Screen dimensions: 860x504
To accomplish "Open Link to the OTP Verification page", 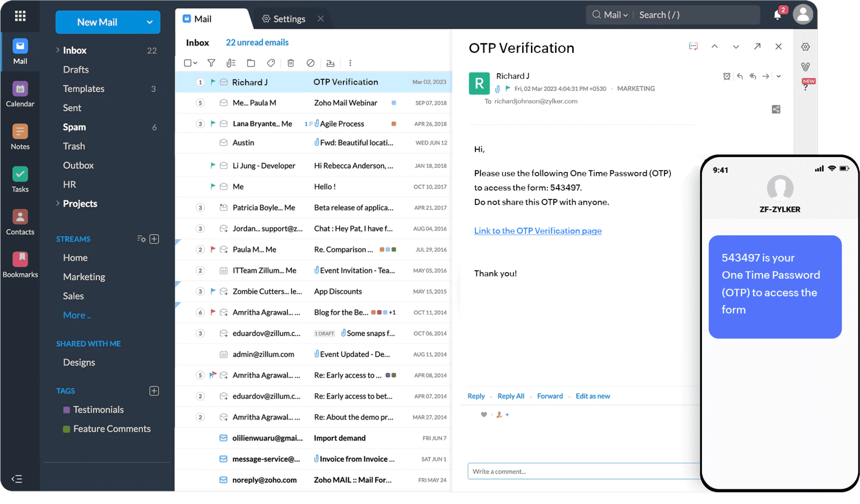I will 537,231.
